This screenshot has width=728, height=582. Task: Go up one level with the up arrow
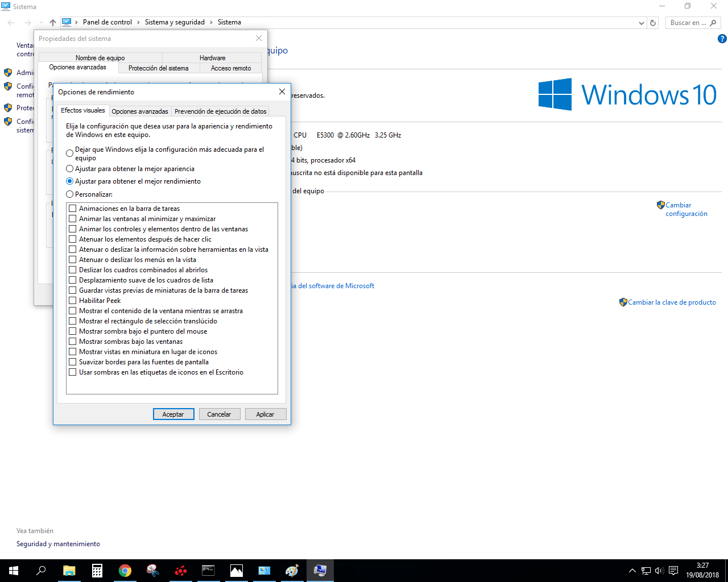(x=53, y=22)
